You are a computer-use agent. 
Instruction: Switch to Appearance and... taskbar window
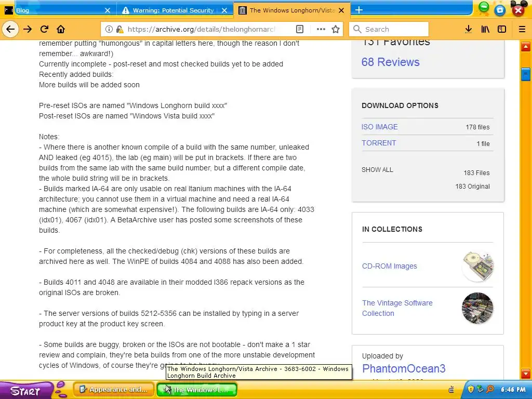[113, 390]
